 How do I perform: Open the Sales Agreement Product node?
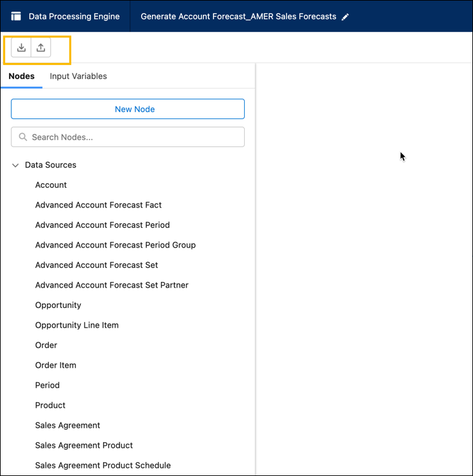[x=84, y=445]
